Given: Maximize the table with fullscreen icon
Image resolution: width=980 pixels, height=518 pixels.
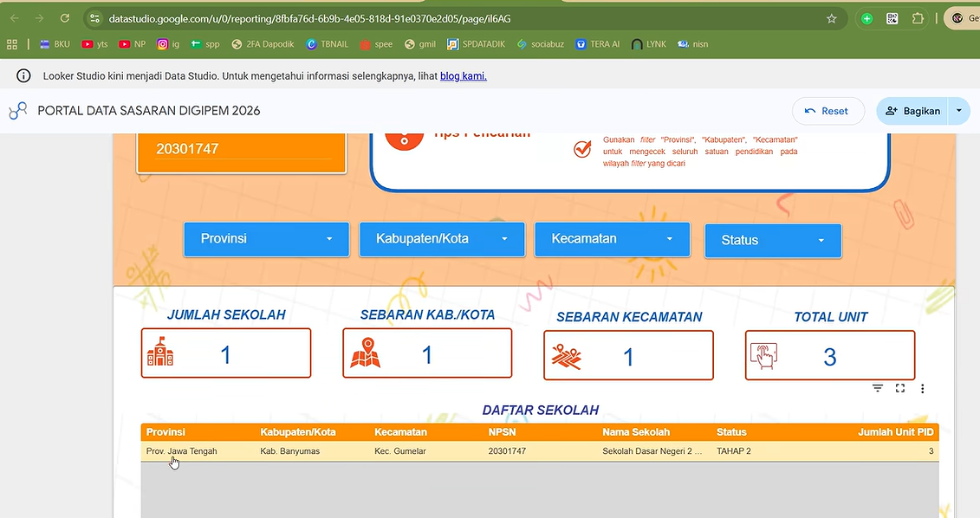Looking at the screenshot, I should pyautogui.click(x=900, y=388).
